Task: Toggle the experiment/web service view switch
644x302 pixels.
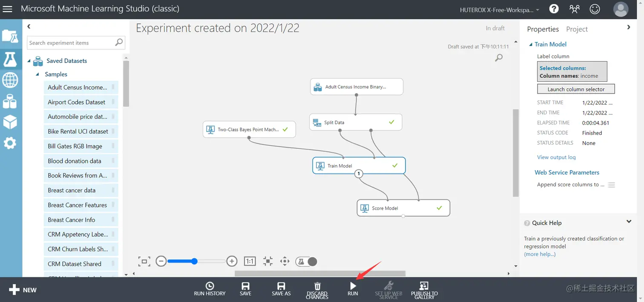Action: (306, 261)
